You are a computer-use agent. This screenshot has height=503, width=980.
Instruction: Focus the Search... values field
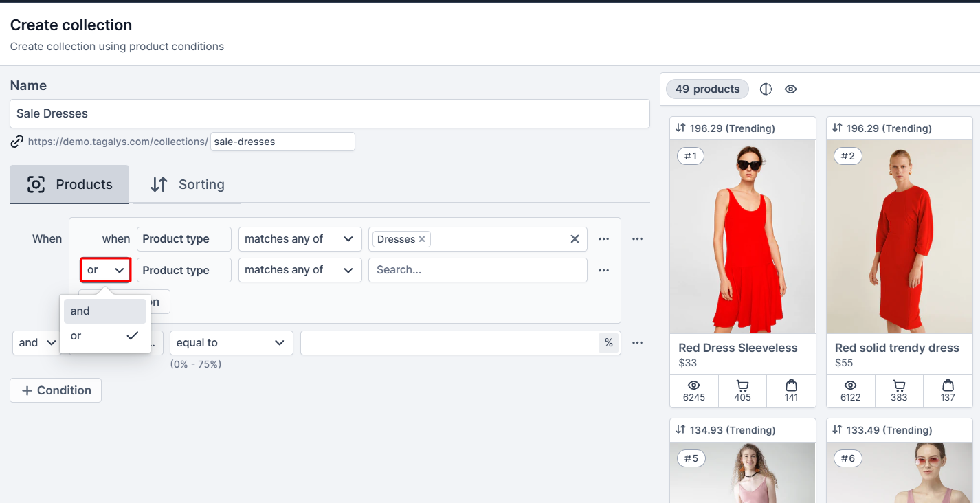[x=478, y=270]
